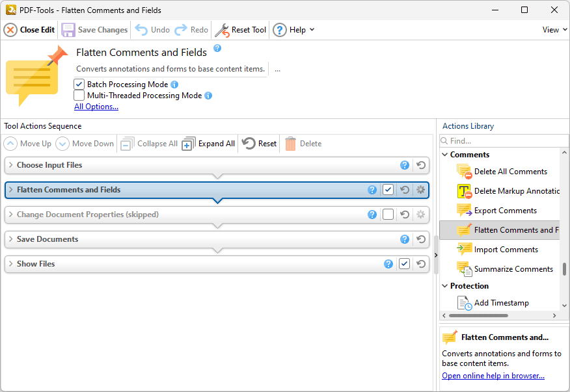Open the Help dropdown menu
Screen dimensions: 570x392
[x=293, y=30]
